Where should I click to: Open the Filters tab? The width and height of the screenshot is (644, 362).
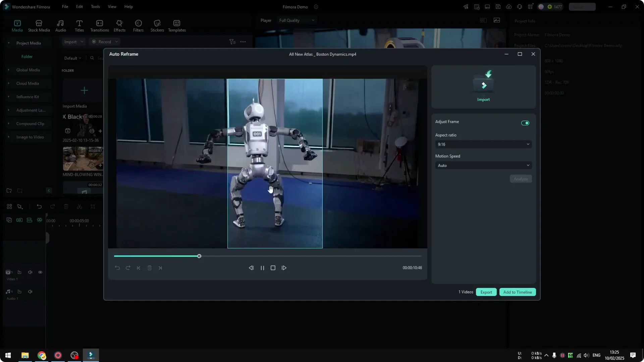click(138, 26)
